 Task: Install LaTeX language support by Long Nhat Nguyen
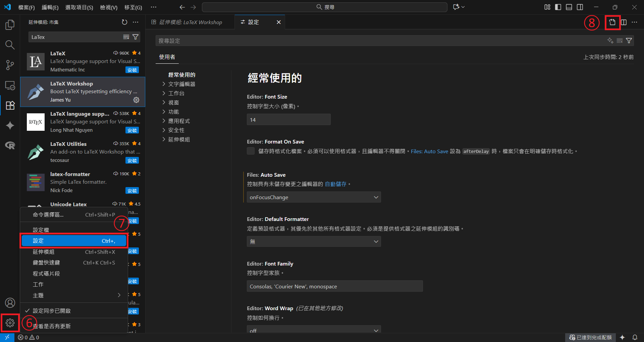point(132,130)
